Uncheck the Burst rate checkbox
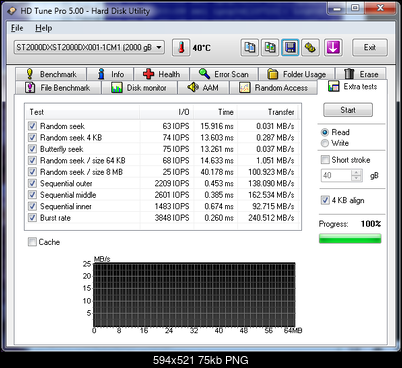 coord(32,218)
